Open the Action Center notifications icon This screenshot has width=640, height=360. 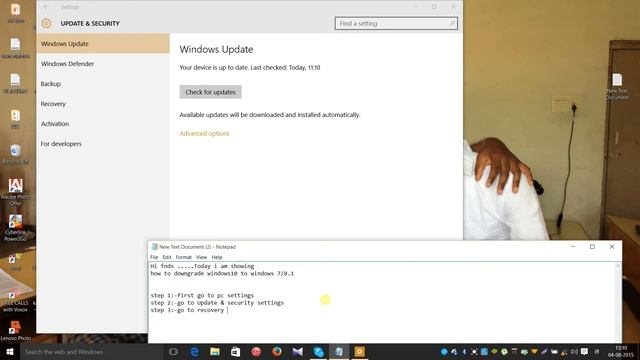click(584, 352)
